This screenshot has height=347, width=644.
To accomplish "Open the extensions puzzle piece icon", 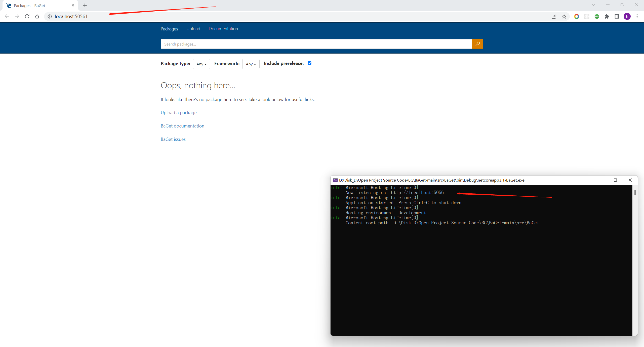I will point(607,16).
